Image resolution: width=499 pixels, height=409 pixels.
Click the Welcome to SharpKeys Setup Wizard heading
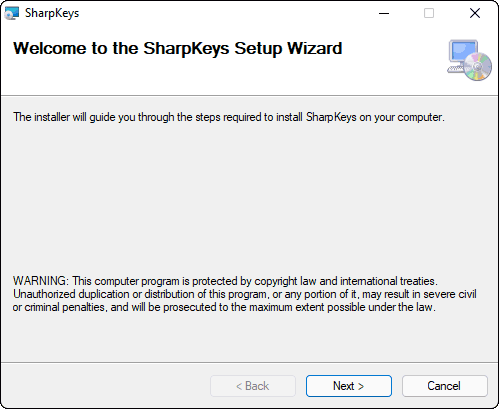[x=178, y=48]
